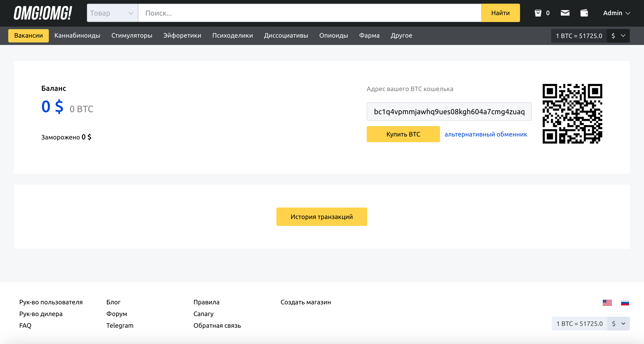Click the Купить BTC button
This screenshot has width=644, height=344.
point(403,134)
